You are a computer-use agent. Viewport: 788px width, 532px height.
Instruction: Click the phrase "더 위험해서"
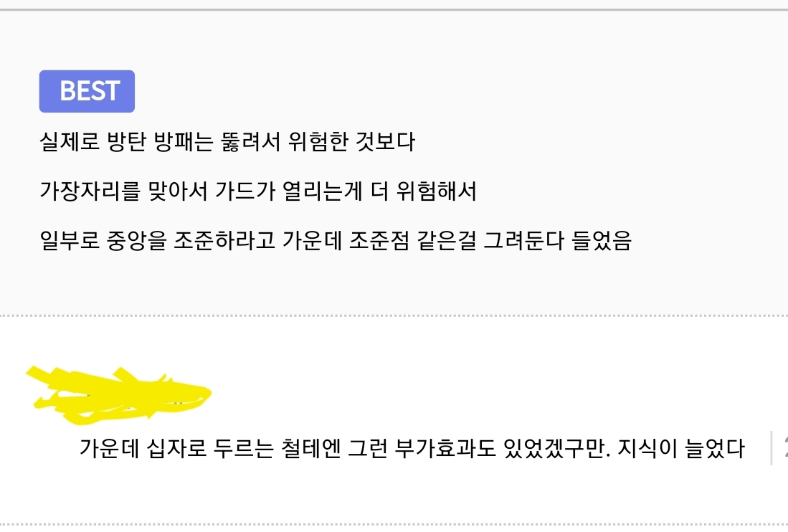click(x=426, y=191)
